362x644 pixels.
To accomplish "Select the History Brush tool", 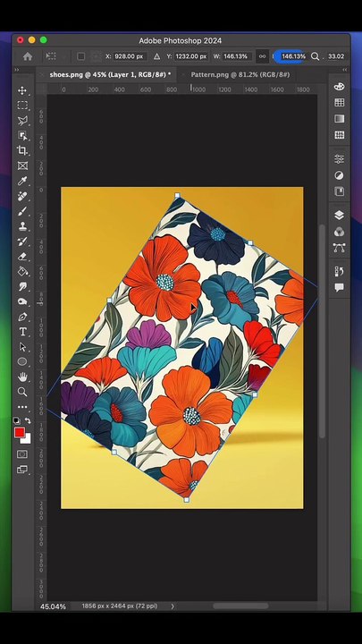I will point(22,241).
